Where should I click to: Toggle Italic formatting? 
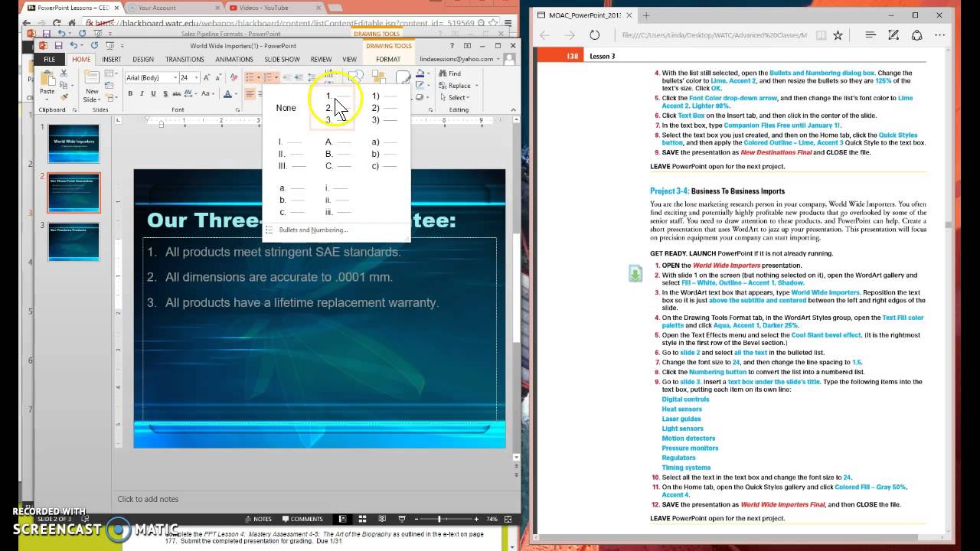(142, 94)
